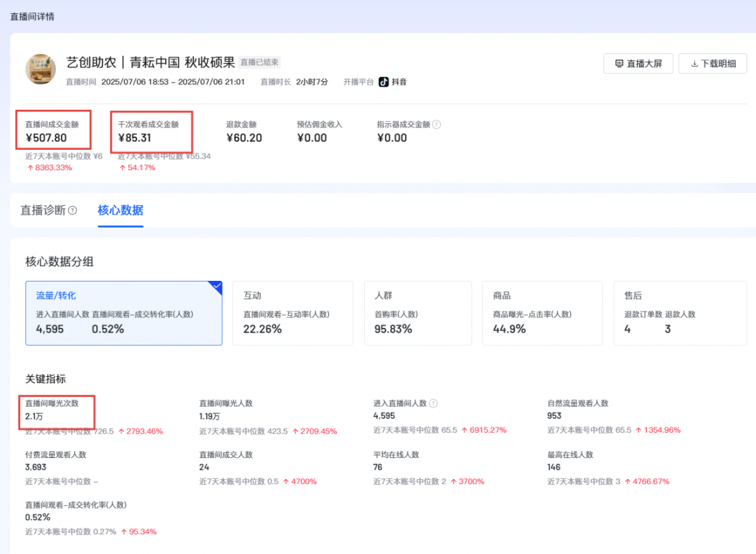Select the 流量/转化 data group card
Screen dimensions: 756x554
(x=124, y=313)
